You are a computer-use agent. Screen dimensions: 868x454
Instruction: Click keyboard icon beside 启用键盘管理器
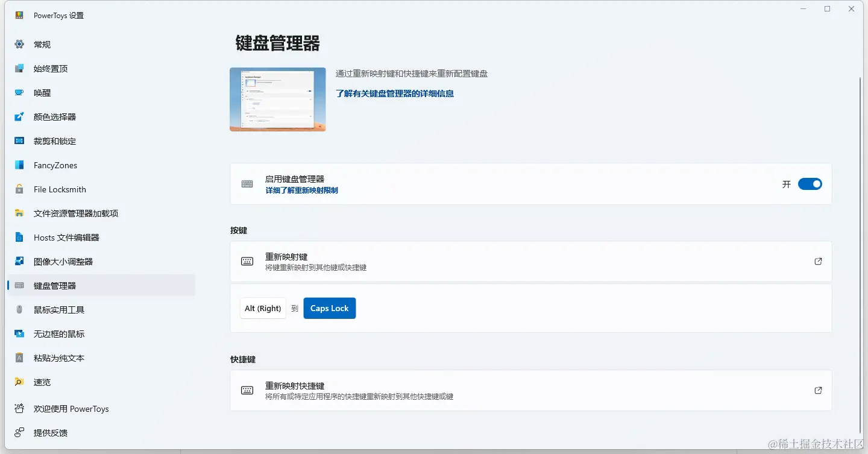point(247,184)
